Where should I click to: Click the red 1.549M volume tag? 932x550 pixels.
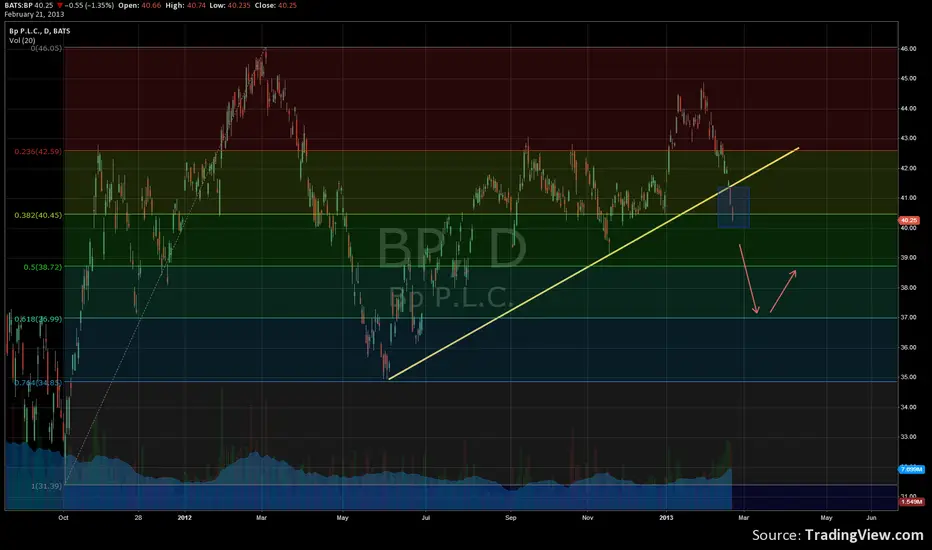click(x=911, y=502)
